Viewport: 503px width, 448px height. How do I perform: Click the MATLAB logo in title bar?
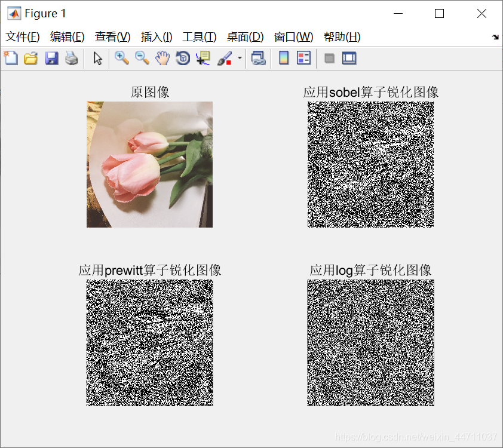click(14, 14)
